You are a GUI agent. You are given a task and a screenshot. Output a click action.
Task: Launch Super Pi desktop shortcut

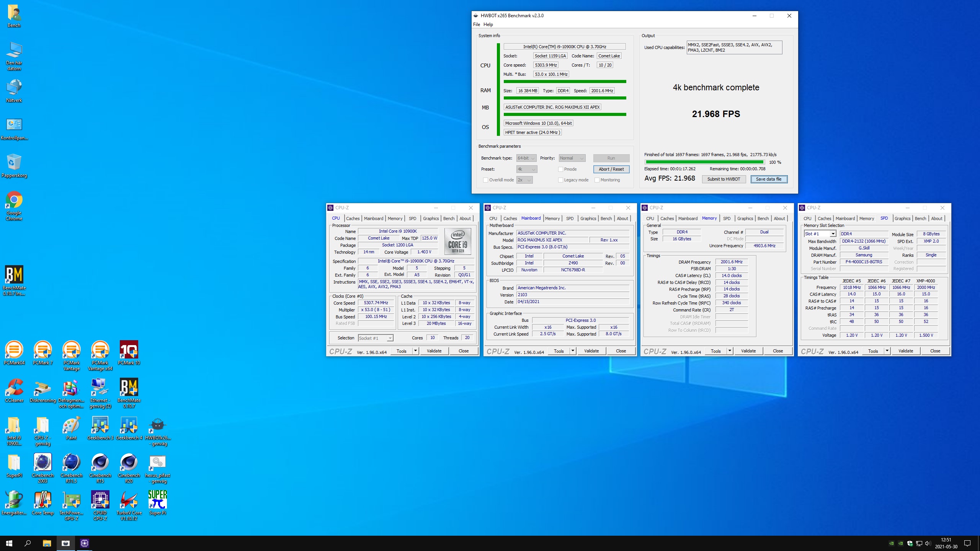click(158, 503)
